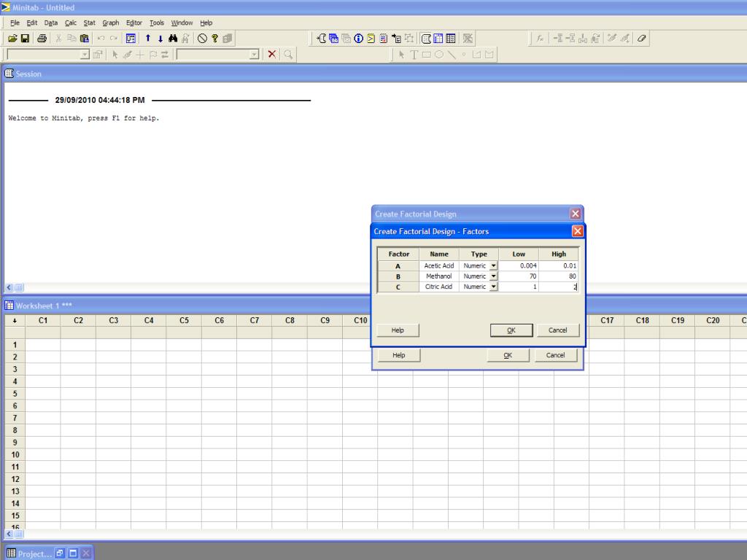Open the File menu
Viewport: 747px width, 560px height.
point(15,23)
